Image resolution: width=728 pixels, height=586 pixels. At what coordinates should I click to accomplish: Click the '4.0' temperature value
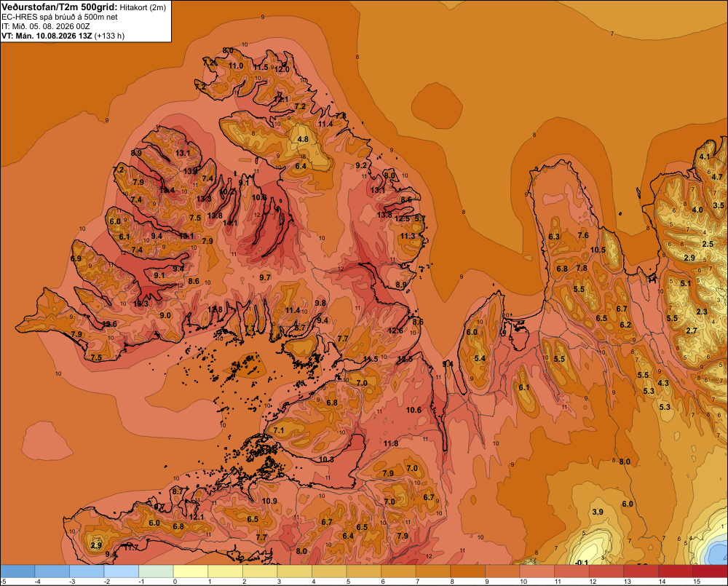[697, 210]
